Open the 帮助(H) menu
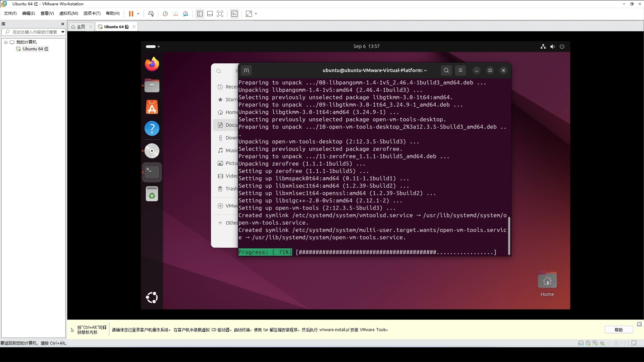Screen dimensions: 644x362 click(x=113, y=13)
